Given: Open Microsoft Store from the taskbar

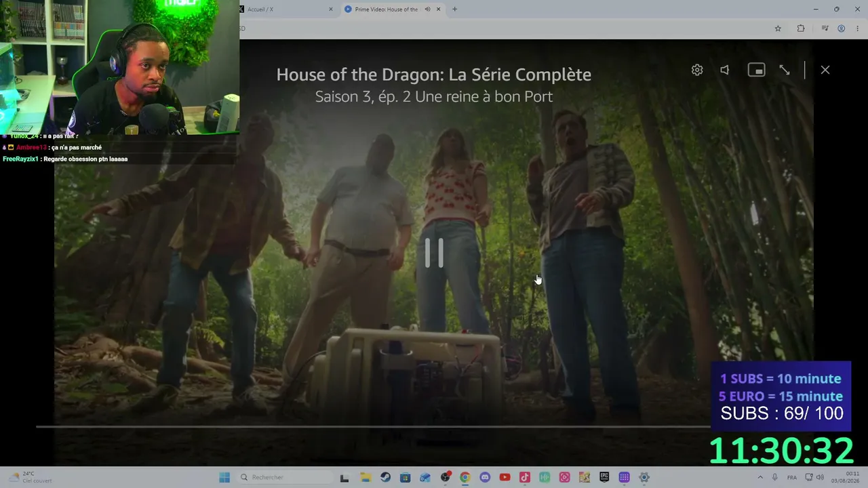Looking at the screenshot, I should (x=405, y=477).
